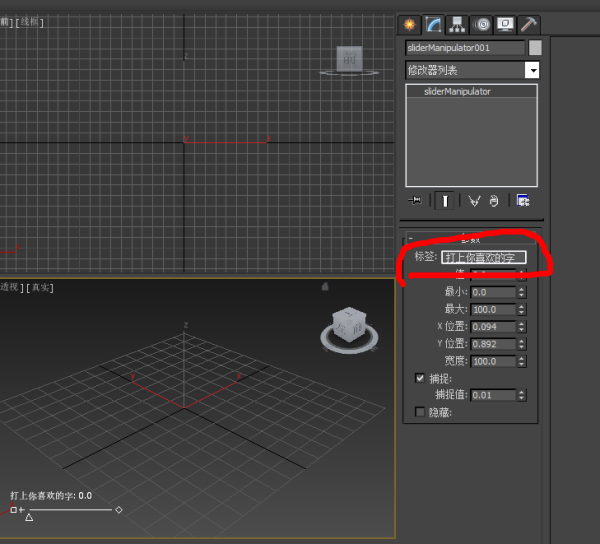Viewport: 600px width, 544px height.
Task: Enable the hide checkbox
Action: [x=420, y=412]
